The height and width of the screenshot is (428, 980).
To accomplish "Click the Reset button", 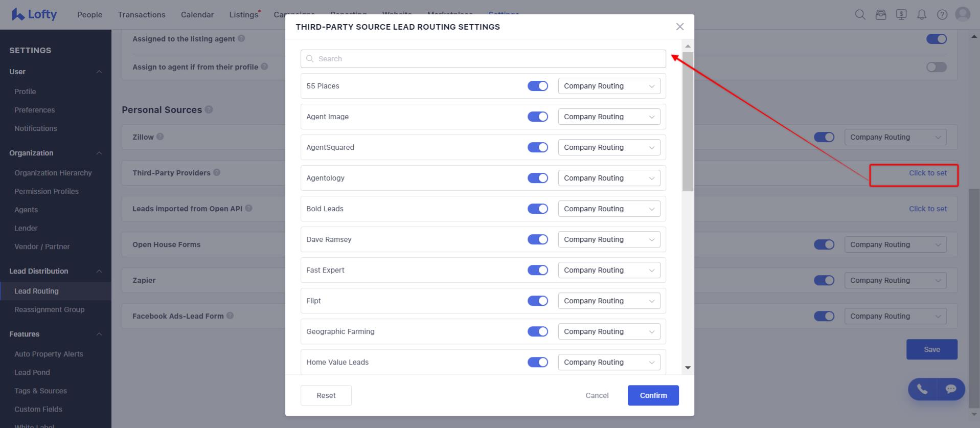I will point(326,395).
